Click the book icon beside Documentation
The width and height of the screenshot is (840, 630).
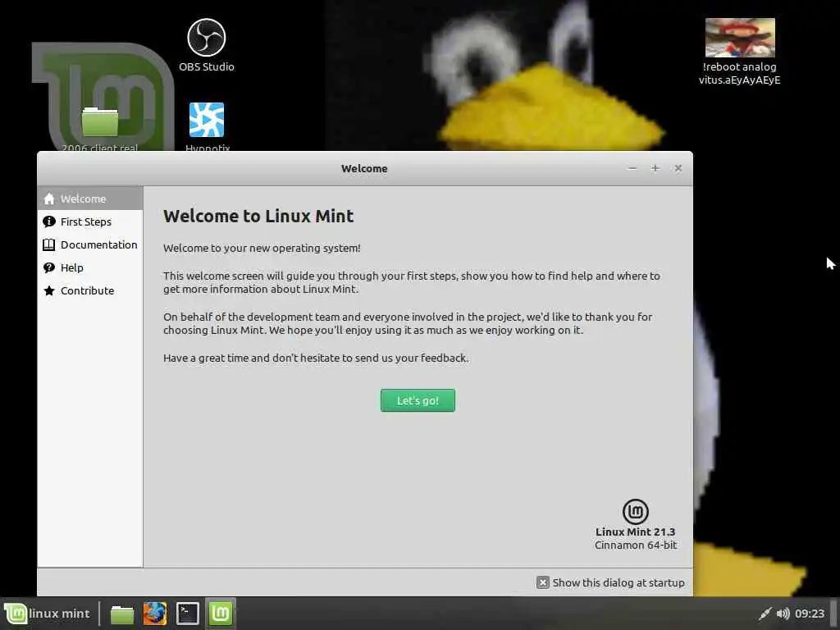click(48, 244)
